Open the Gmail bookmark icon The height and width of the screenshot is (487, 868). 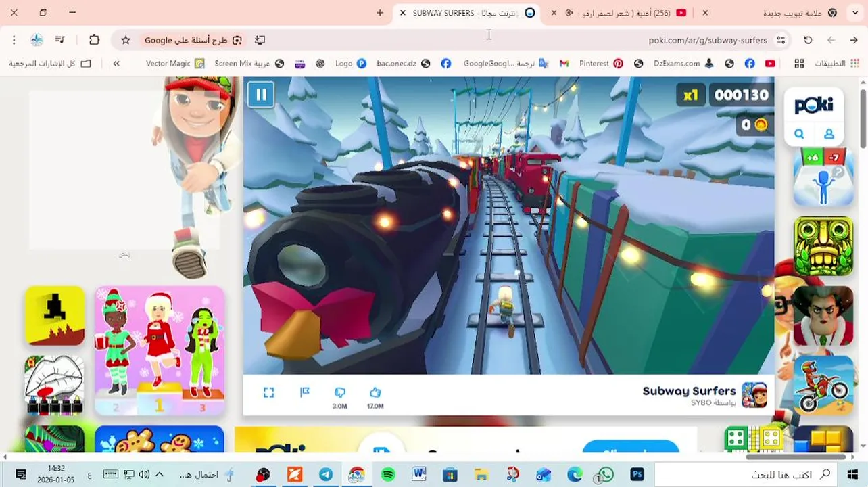pyautogui.click(x=564, y=63)
